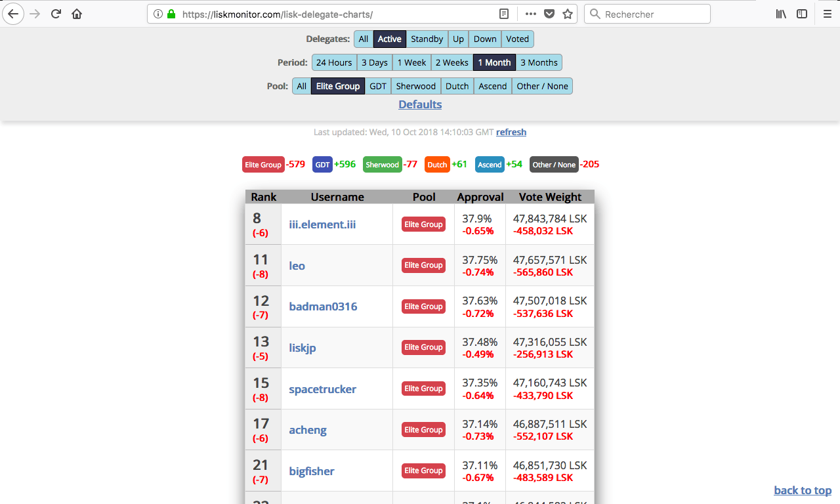
Task: Click the blue GDT pool badge
Action: coord(322,165)
